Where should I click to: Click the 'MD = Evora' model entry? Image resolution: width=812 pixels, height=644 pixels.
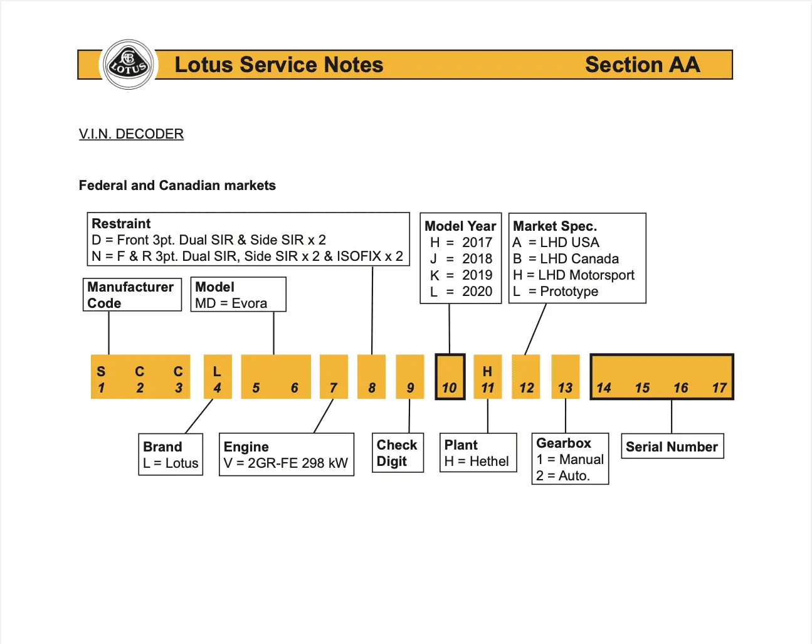[231, 304]
